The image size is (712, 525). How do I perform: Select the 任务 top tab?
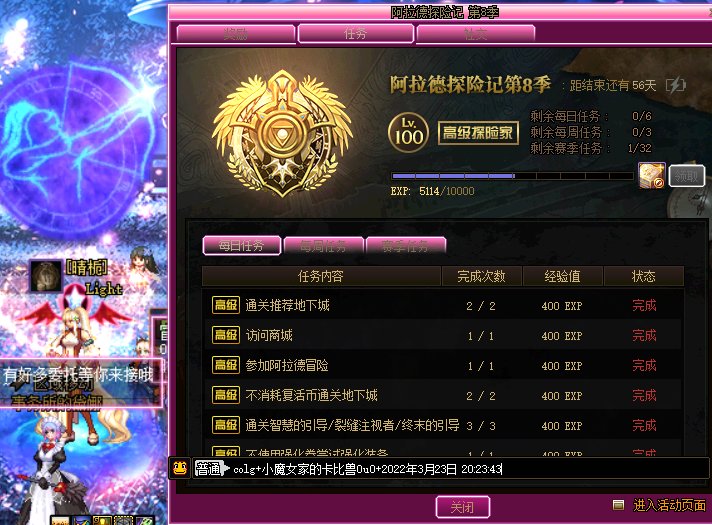(x=356, y=34)
